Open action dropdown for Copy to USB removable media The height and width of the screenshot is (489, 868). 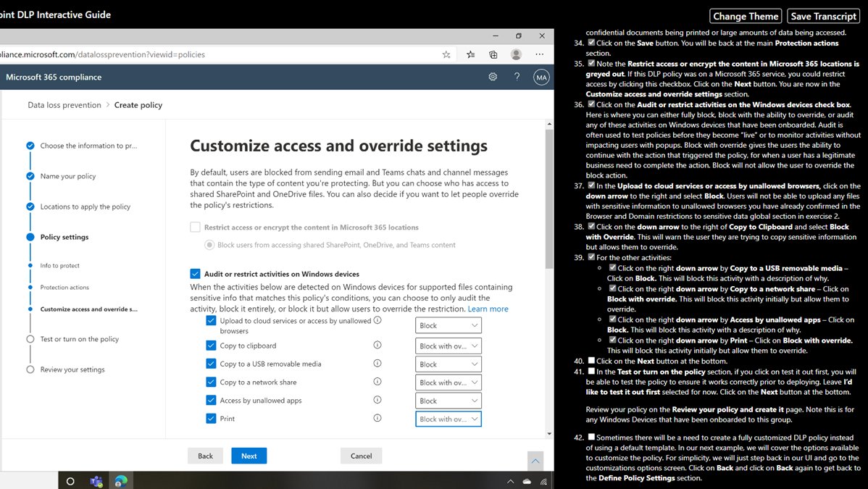click(448, 364)
